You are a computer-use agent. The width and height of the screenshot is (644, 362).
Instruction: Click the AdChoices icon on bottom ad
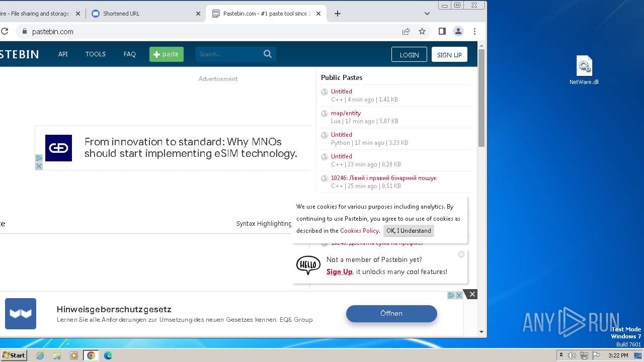coord(452,296)
